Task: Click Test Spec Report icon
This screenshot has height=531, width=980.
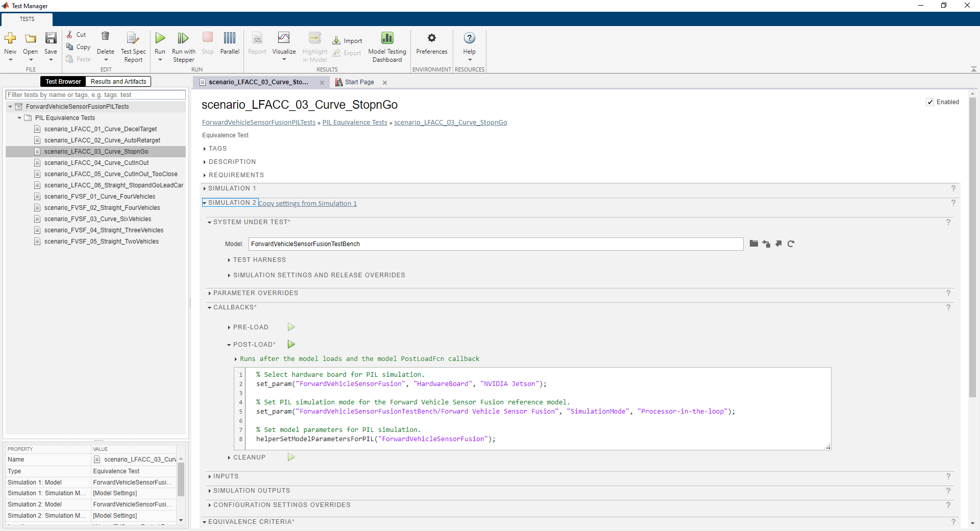Action: (133, 38)
